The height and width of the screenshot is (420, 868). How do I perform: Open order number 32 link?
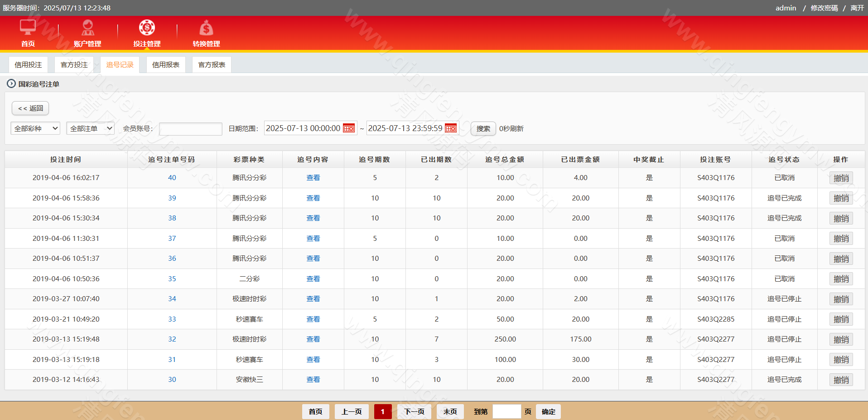tap(172, 339)
